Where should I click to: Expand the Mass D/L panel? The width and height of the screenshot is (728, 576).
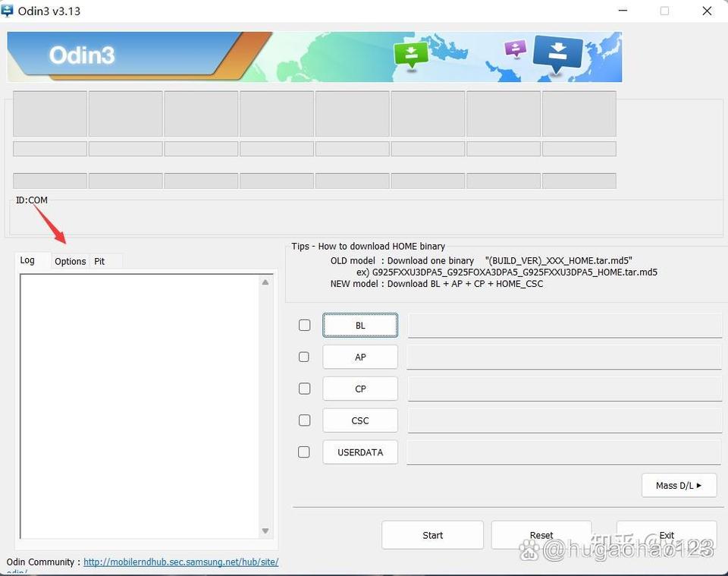coord(679,485)
